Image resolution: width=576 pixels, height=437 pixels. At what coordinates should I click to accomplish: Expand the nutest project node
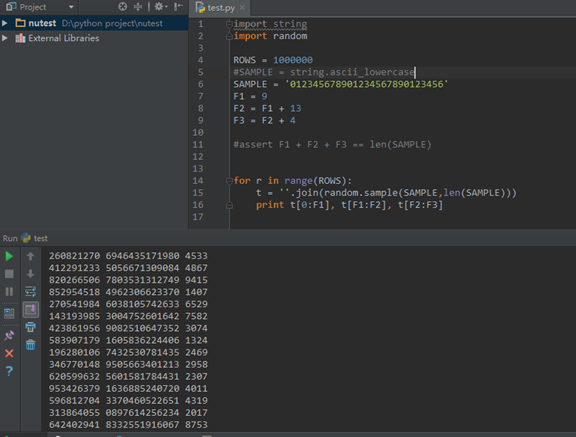point(5,23)
